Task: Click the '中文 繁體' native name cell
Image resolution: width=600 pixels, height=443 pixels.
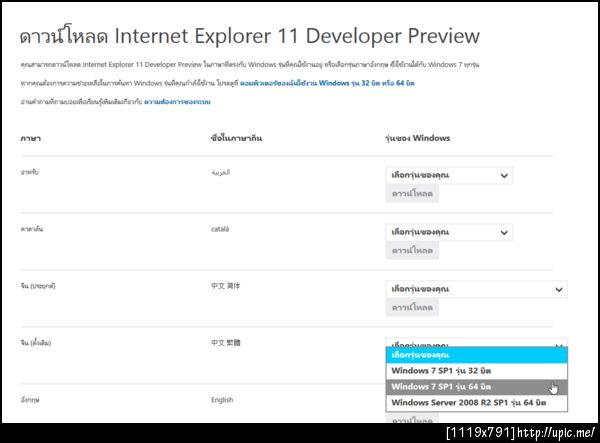Action: coord(226,343)
